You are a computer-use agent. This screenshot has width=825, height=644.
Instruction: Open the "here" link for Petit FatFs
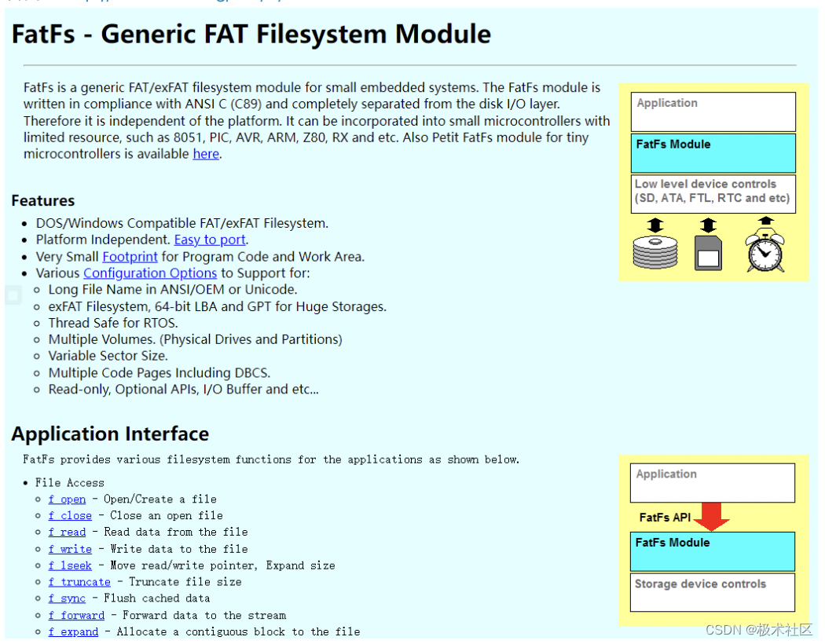(x=205, y=153)
